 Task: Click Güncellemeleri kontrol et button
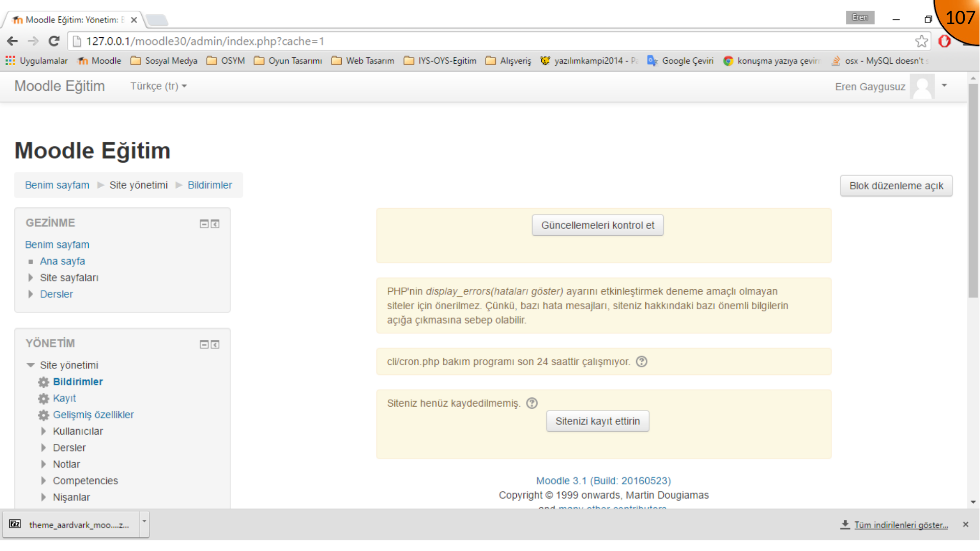click(597, 226)
